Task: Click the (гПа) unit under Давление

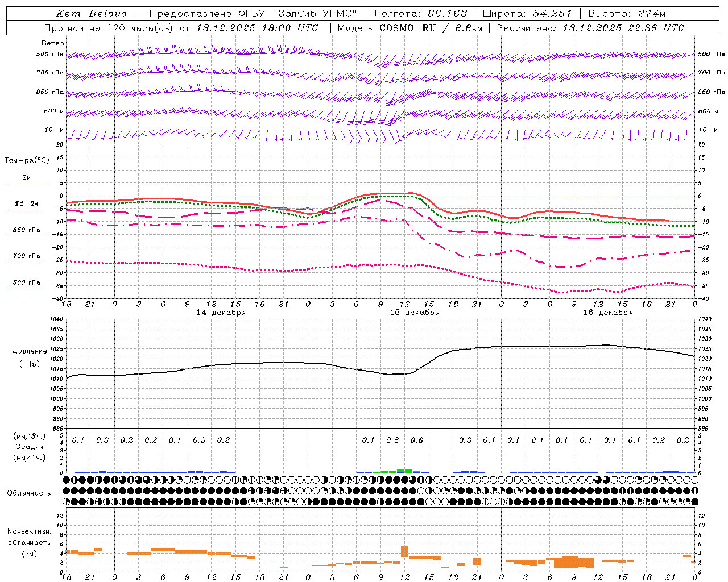Action: 30,364
